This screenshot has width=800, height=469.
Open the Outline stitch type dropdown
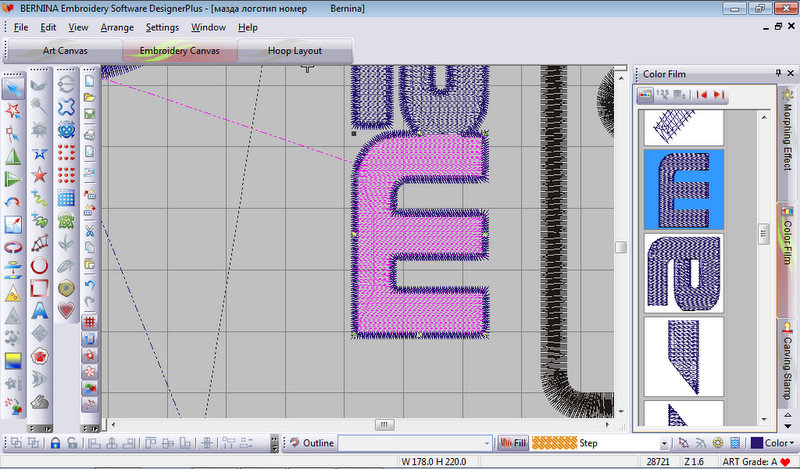pyautogui.click(x=487, y=443)
